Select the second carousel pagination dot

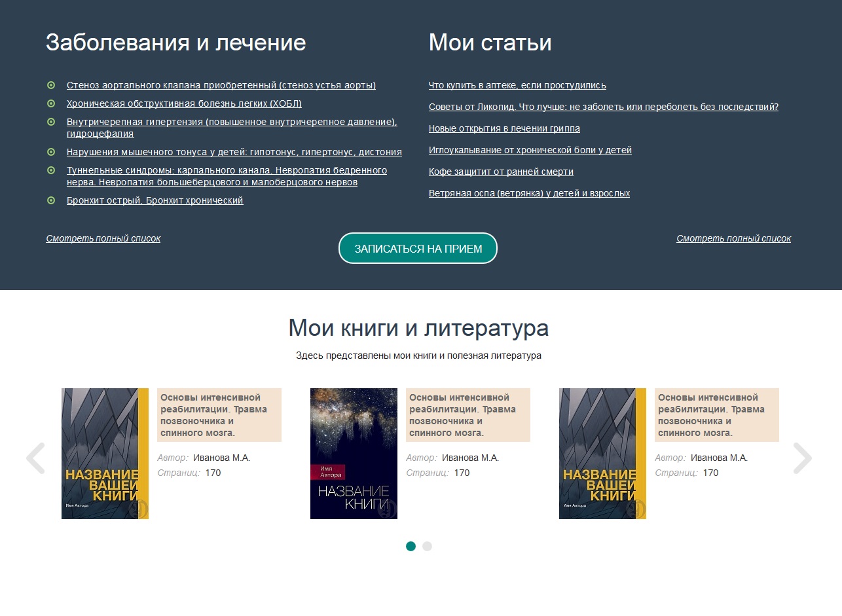click(x=427, y=546)
